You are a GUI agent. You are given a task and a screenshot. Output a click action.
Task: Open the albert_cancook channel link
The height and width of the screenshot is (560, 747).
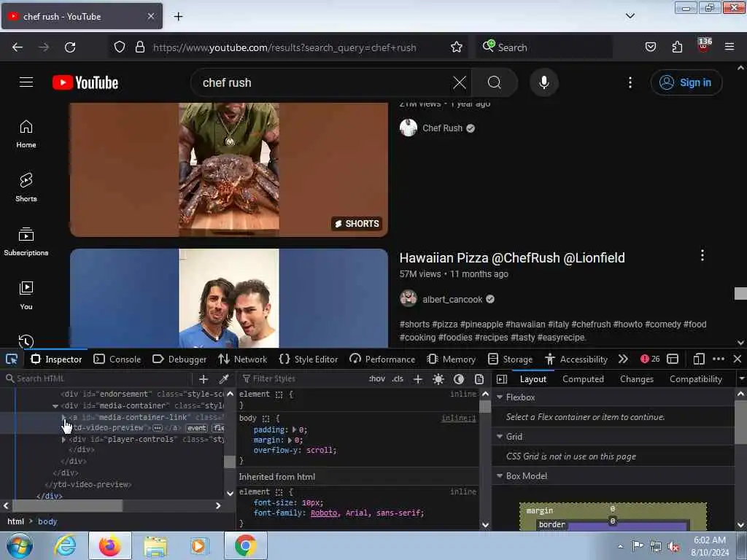(x=452, y=300)
